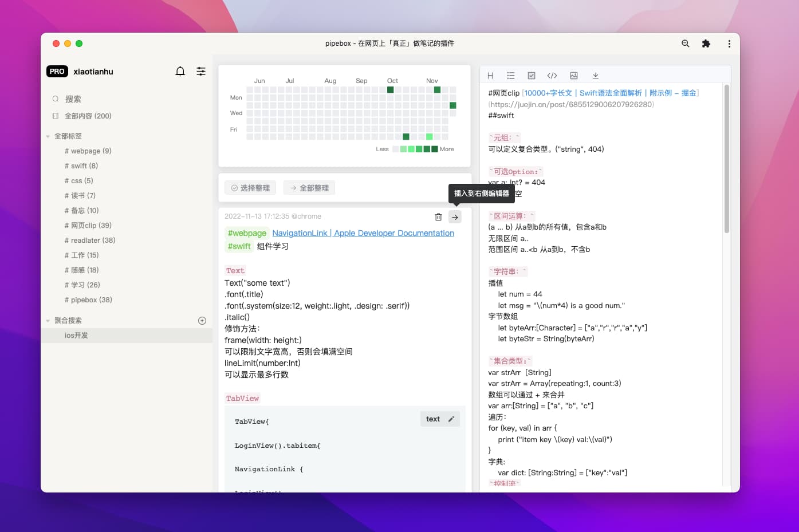Open the ios开发 saved search
This screenshot has width=799, height=532.
tap(76, 336)
